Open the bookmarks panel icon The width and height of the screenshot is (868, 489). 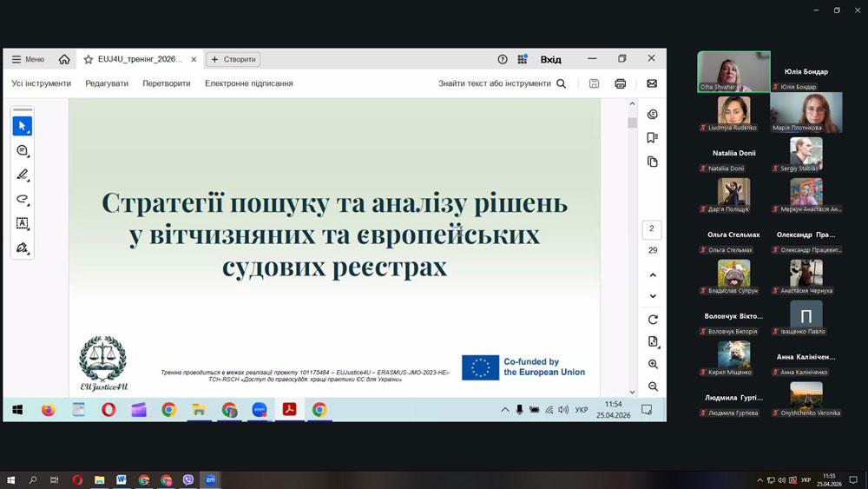(653, 138)
